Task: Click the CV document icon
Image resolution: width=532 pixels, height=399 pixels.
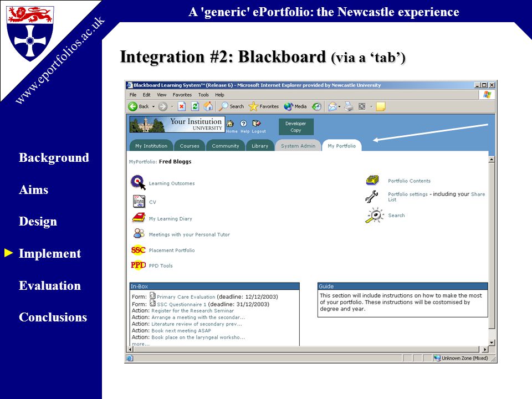Action: tap(139, 201)
